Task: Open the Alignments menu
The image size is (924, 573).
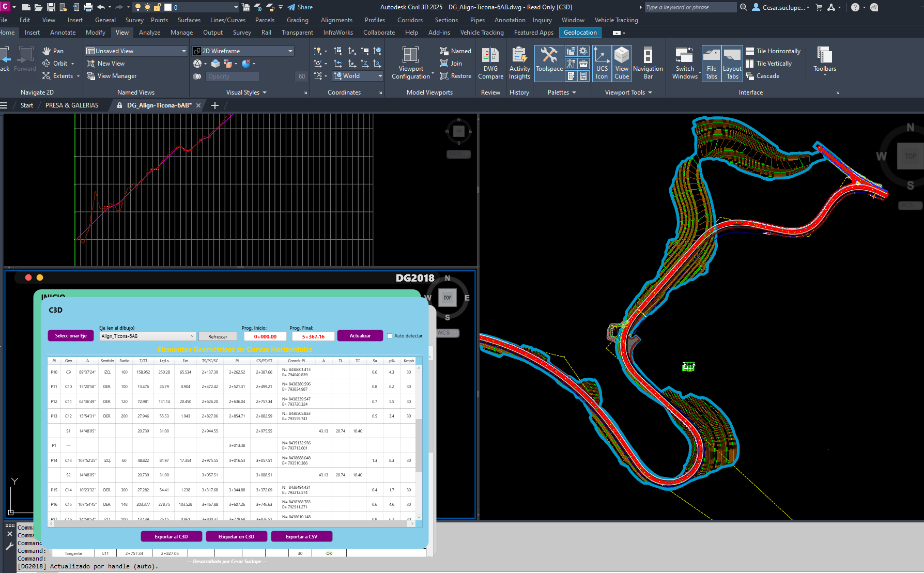Action: 336,20
